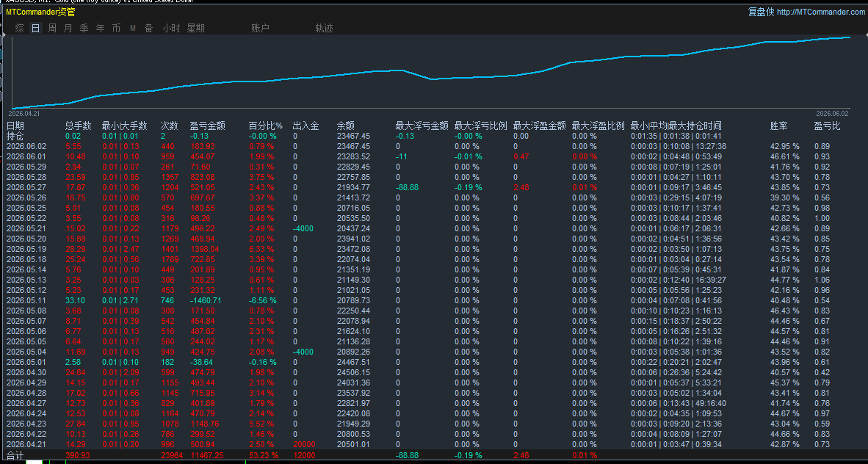Click the dip on the equity curve

tap(431, 79)
